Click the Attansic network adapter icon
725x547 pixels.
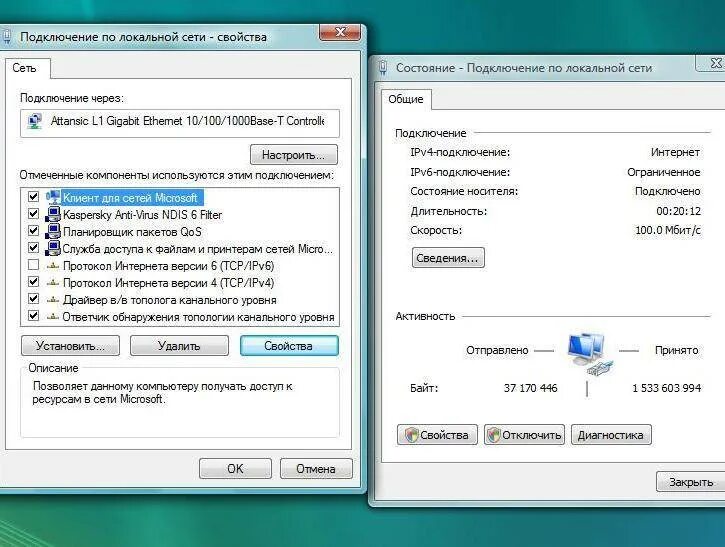[x=35, y=121]
